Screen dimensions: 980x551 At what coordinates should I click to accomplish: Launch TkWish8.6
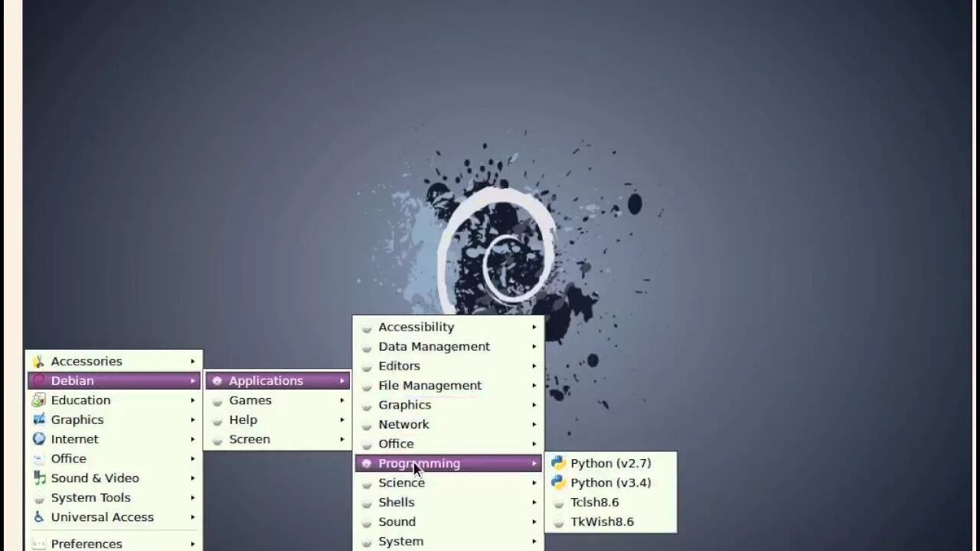(x=612, y=522)
